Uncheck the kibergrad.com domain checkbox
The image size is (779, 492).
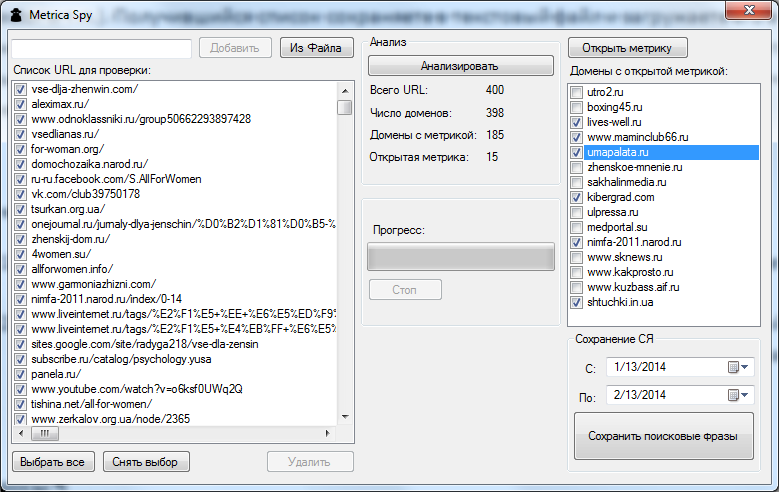click(x=576, y=197)
